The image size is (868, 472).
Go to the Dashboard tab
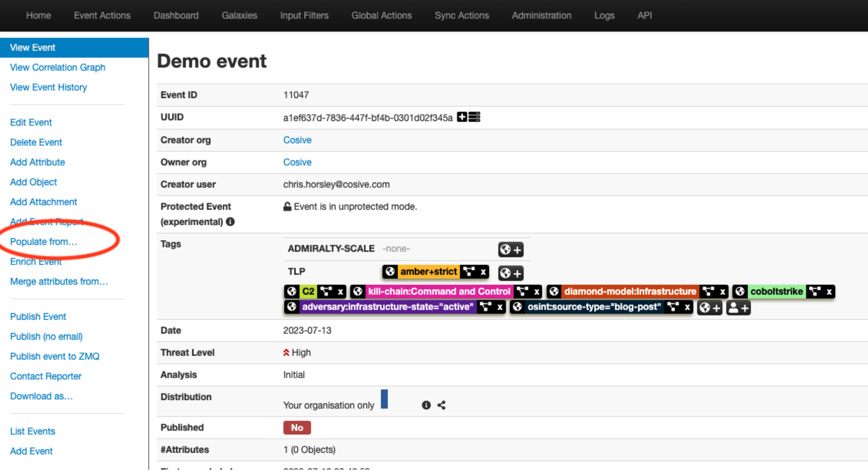point(176,15)
